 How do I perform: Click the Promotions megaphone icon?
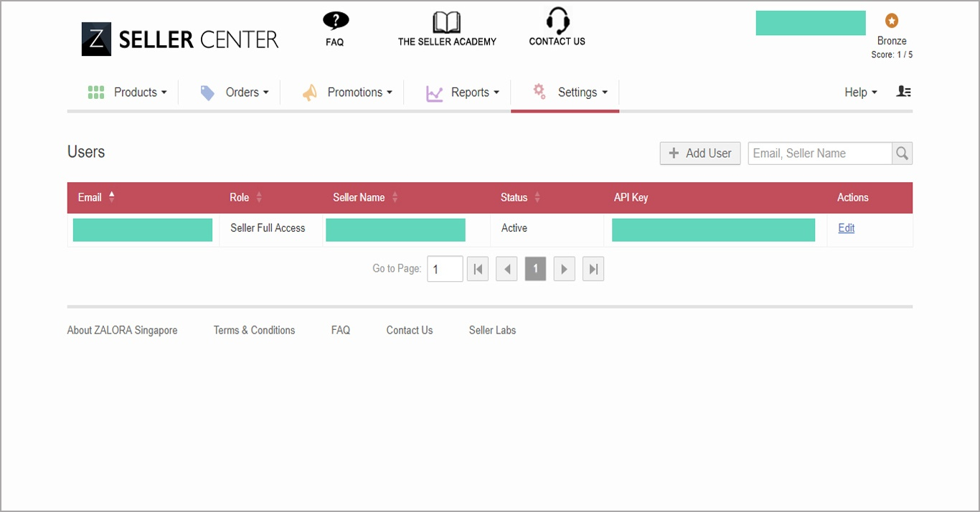(x=309, y=93)
